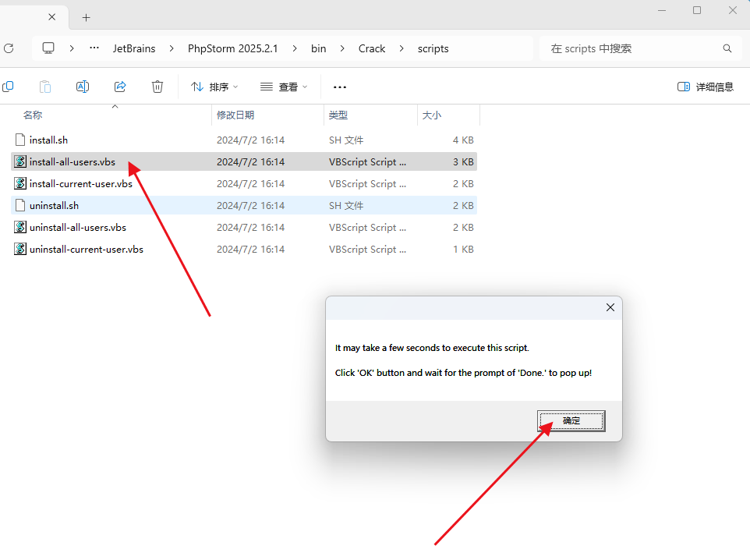The height and width of the screenshot is (560, 750).
Task: Click the uninstall-current-user.vbs script icon
Action: [x=20, y=249]
